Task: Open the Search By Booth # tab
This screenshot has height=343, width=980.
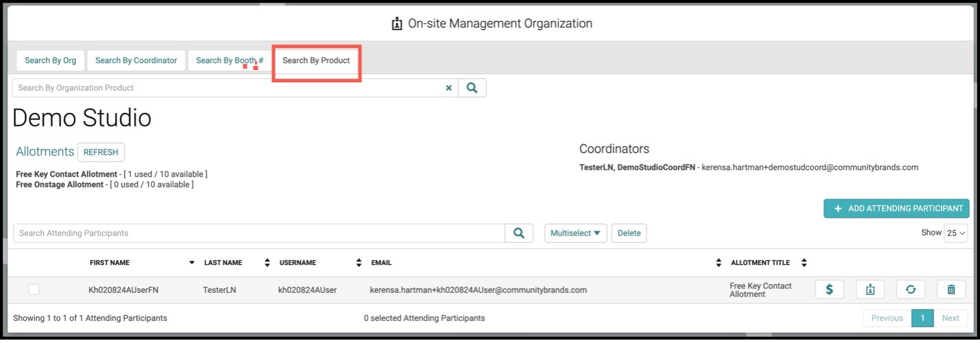Action: point(230,60)
